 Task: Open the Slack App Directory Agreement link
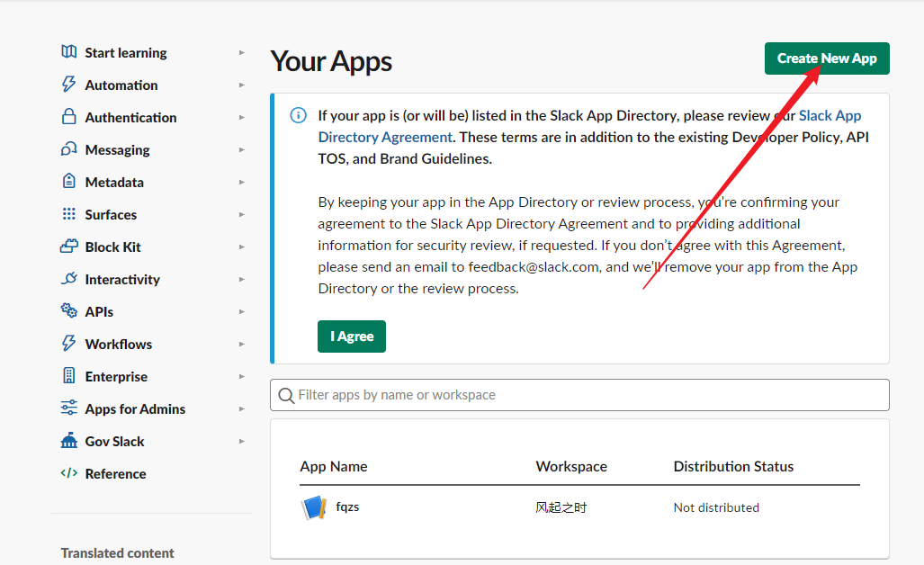(x=385, y=138)
